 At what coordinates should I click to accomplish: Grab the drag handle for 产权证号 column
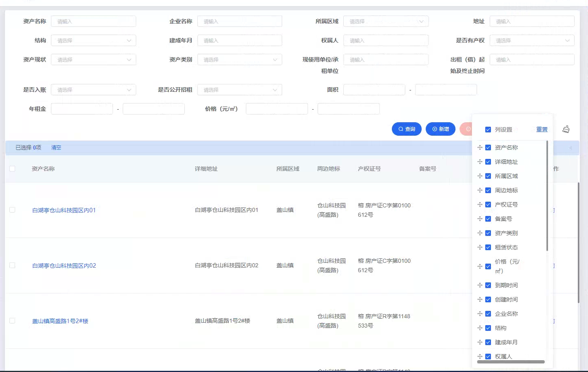[480, 205]
